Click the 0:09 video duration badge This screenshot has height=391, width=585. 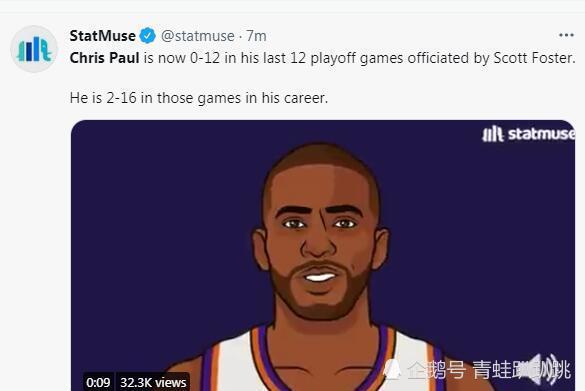coord(98,382)
